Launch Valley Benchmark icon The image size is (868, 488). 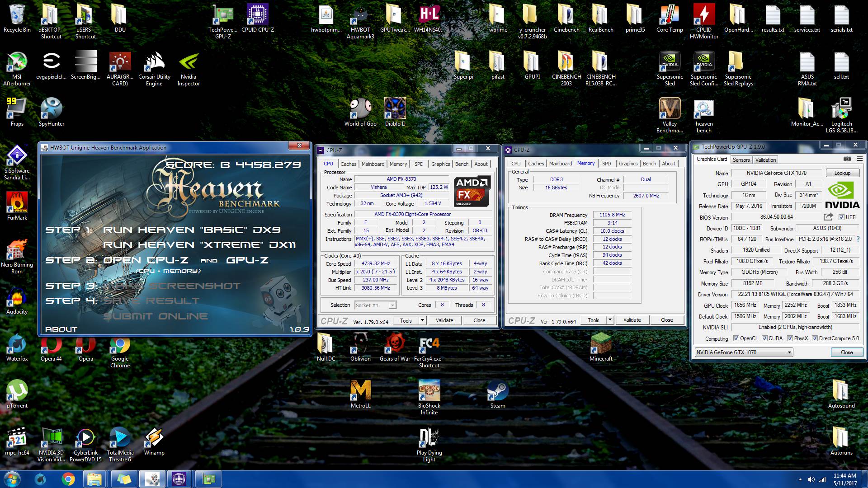tap(670, 115)
